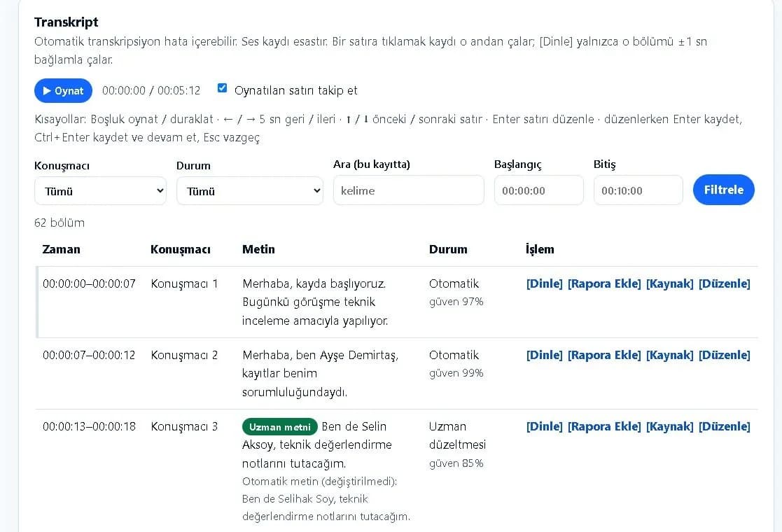
Task: Click [Dinle] for Konuşmacı 1 row
Action: [544, 283]
